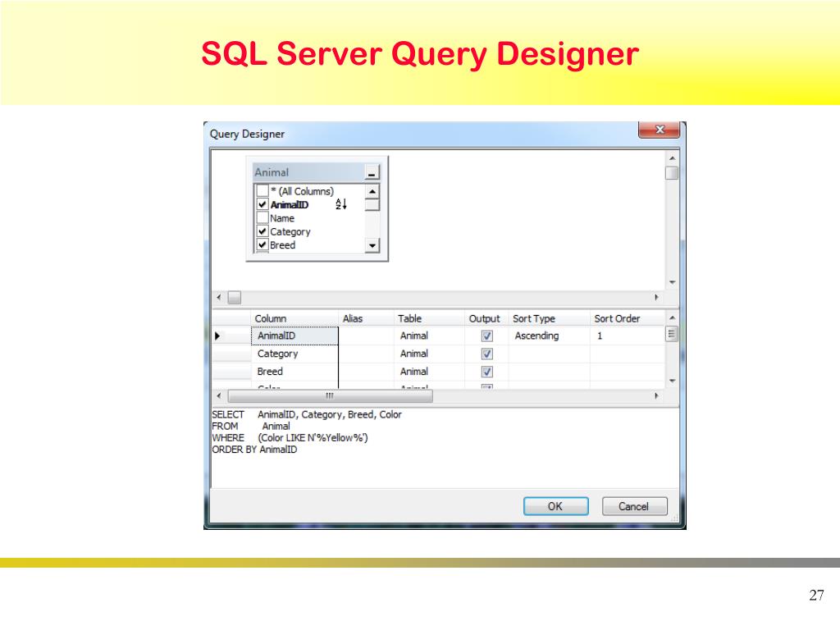Click the diagram pane's vertical scroll-down arrow
The width and height of the screenshot is (840, 630).
[x=672, y=282]
